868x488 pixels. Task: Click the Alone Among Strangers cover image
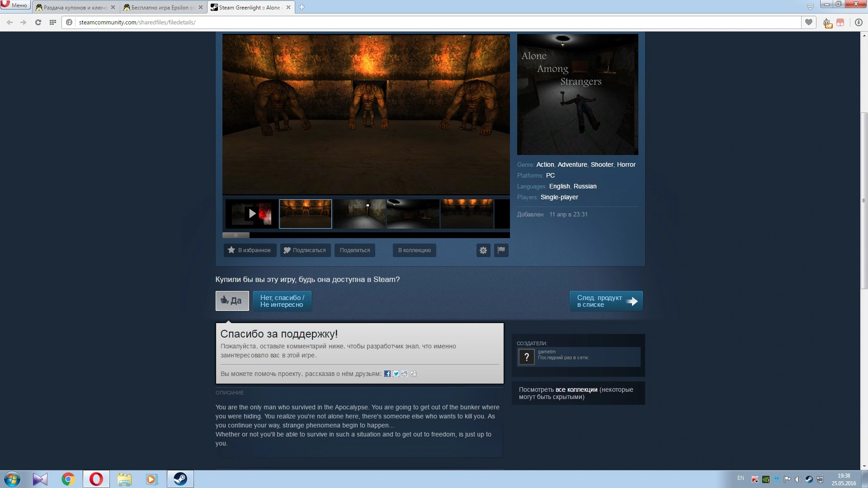[x=578, y=94]
